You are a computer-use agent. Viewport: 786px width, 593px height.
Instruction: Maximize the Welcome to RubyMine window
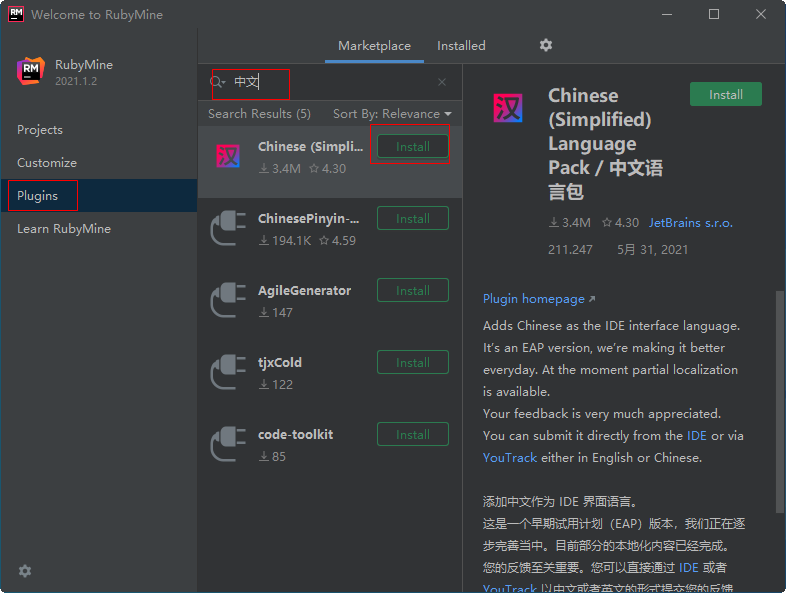coord(714,14)
